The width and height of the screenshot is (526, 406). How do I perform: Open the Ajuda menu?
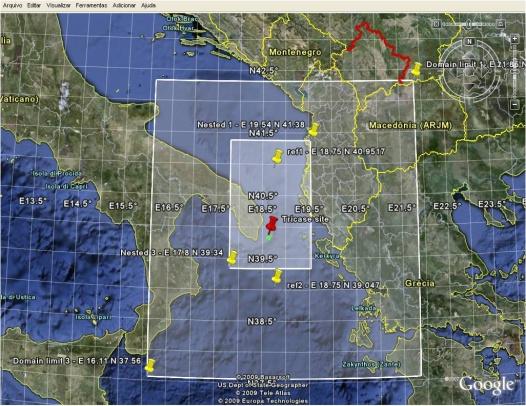[x=148, y=5]
